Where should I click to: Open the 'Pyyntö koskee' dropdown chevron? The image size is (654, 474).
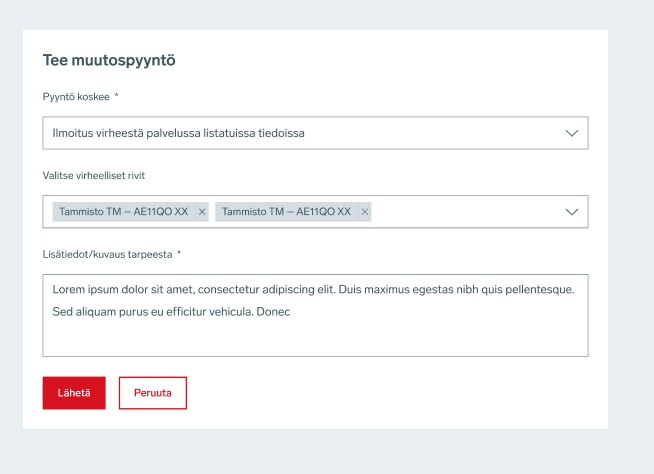point(571,133)
